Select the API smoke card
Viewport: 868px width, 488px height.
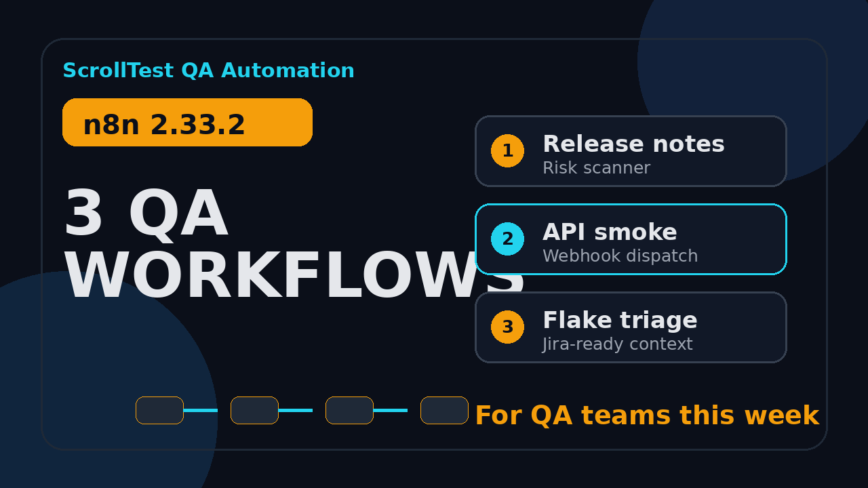coord(631,239)
